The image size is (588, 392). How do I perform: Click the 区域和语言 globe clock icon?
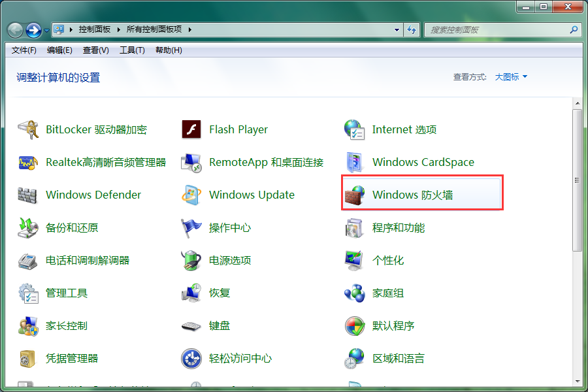(354, 359)
